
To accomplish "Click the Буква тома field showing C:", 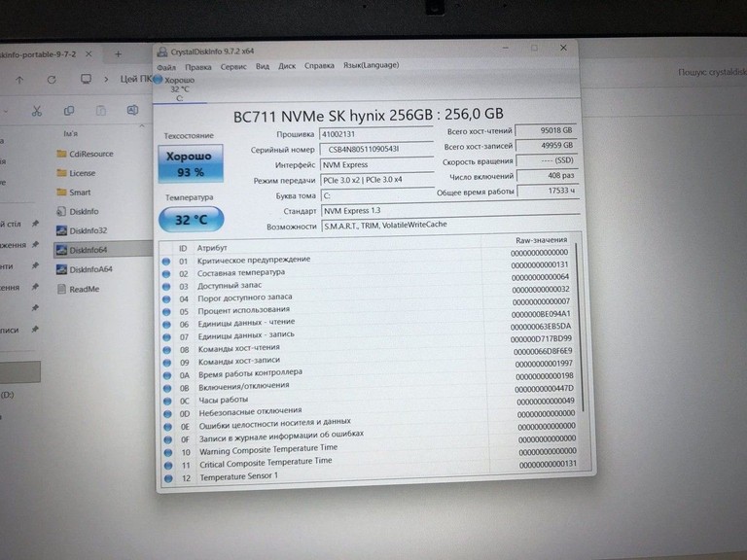I will pyautogui.click(x=377, y=195).
